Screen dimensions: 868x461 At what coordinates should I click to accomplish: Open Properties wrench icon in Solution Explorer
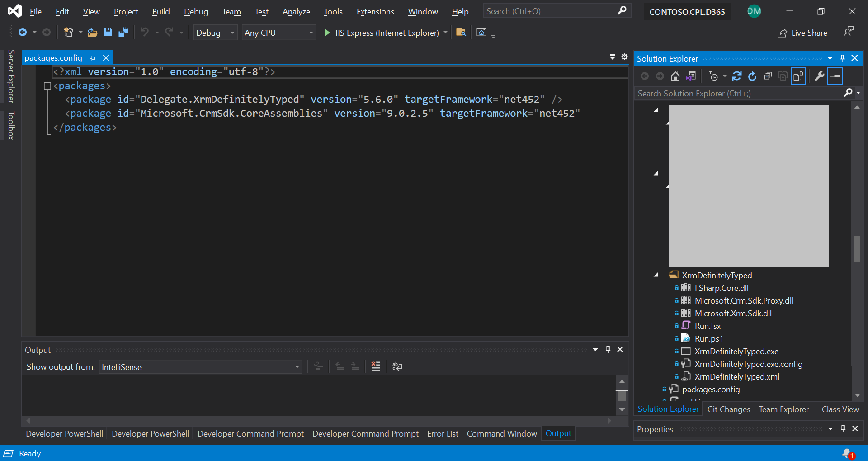819,76
